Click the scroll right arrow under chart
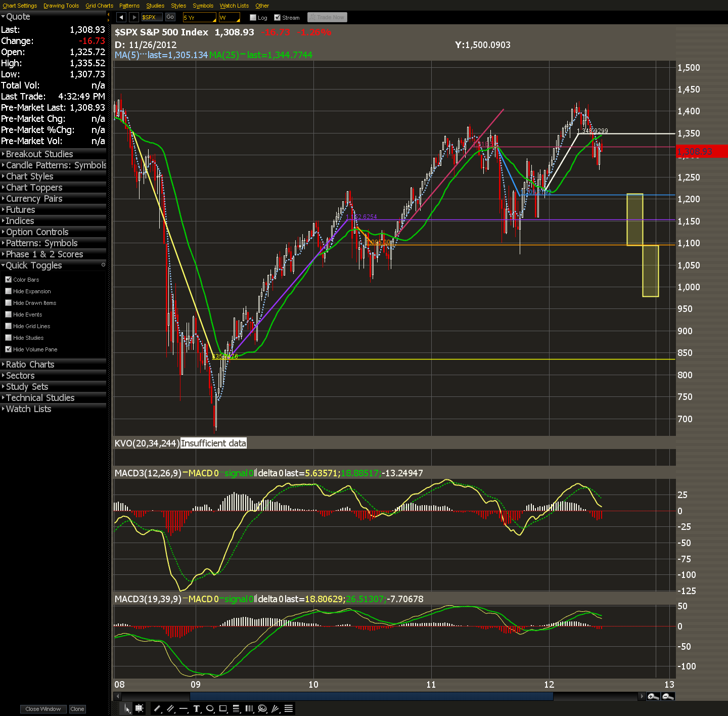Viewport: 728px width, 716px height. (x=642, y=696)
